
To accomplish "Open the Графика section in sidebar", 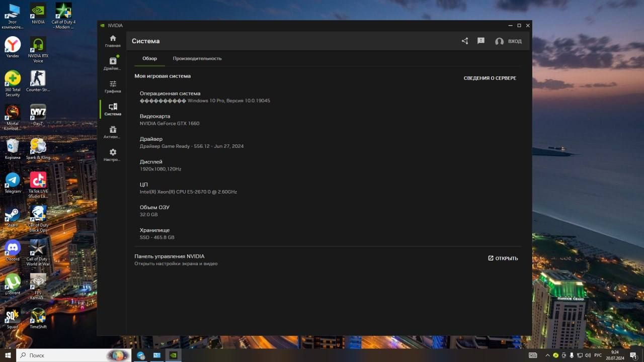I will tap(113, 86).
